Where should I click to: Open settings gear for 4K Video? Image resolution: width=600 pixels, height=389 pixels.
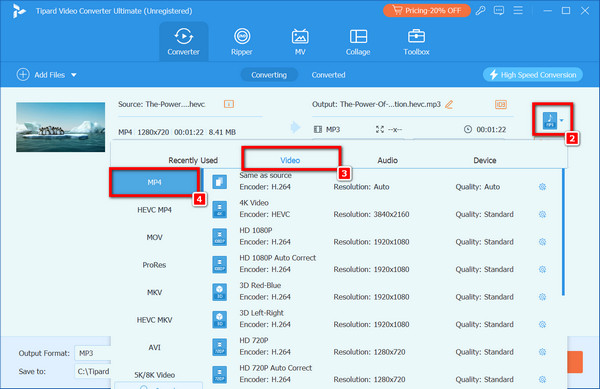(x=543, y=214)
